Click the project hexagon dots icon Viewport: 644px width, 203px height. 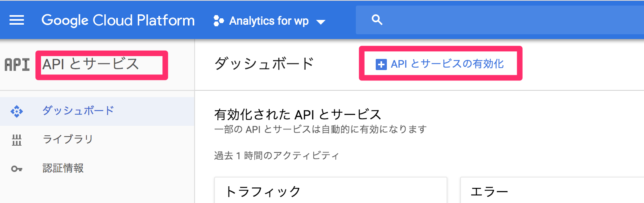click(x=219, y=21)
